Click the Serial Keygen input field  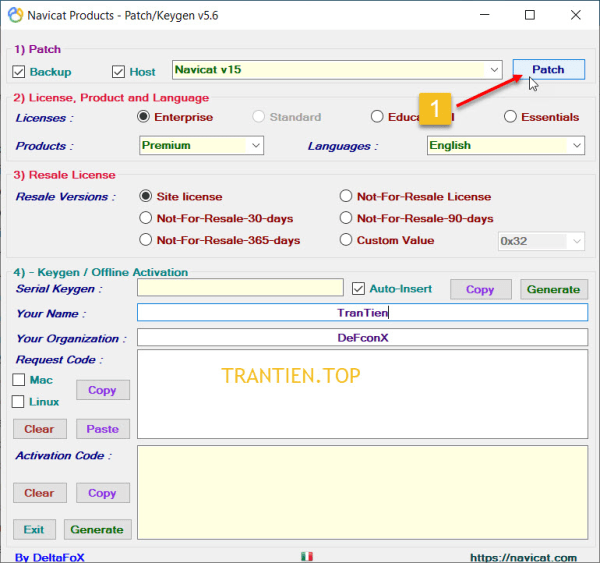point(240,287)
